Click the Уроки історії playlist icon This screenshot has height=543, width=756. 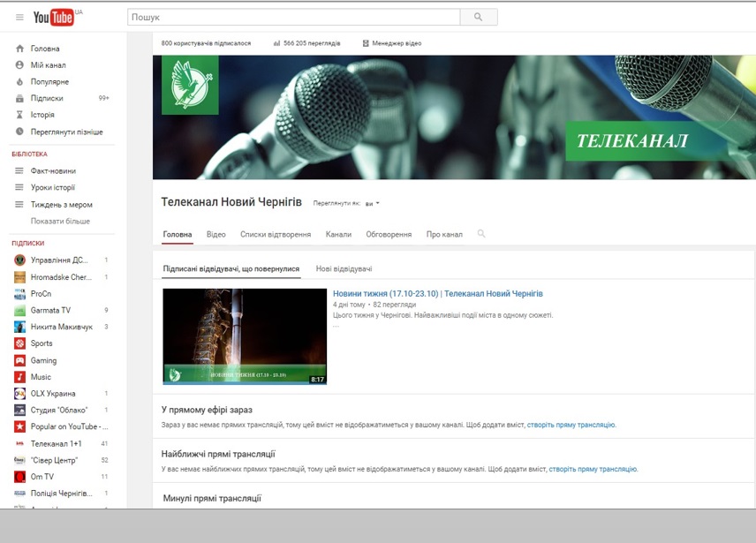pos(19,187)
